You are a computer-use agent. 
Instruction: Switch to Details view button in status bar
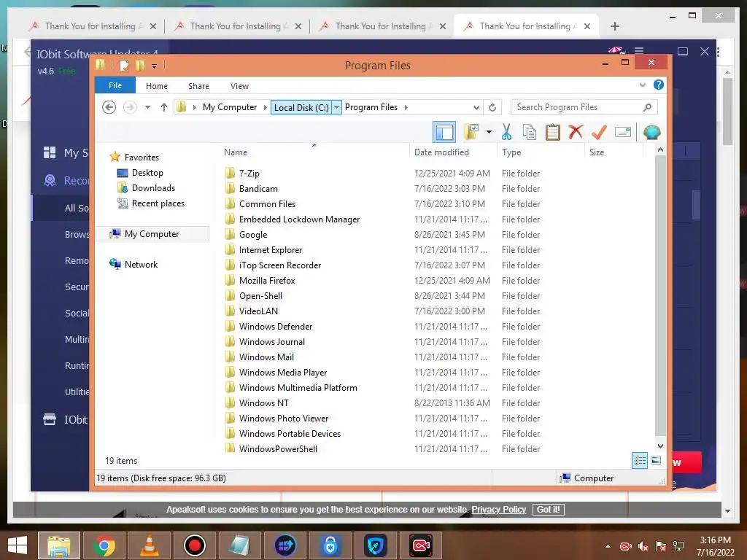click(640, 461)
